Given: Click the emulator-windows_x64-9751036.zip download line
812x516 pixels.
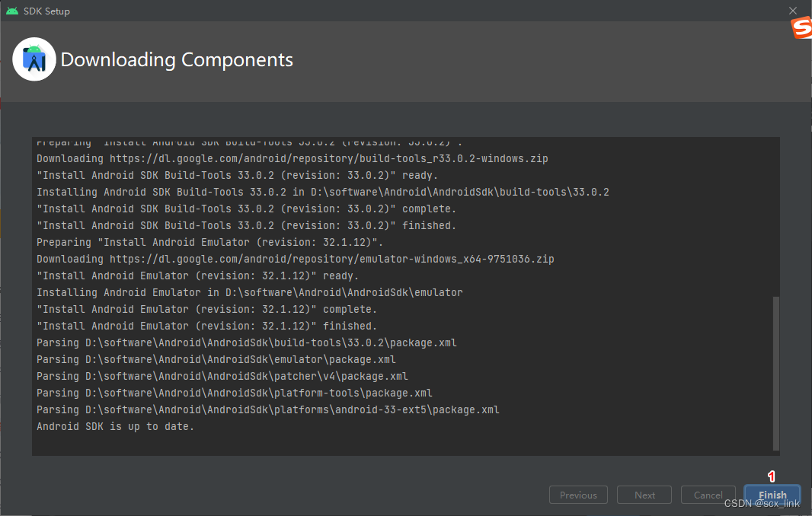Looking at the screenshot, I should click(296, 259).
